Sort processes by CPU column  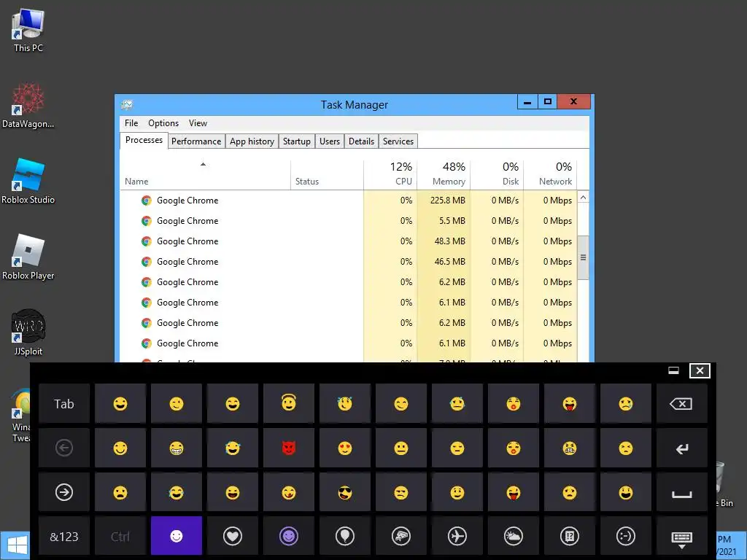390,175
